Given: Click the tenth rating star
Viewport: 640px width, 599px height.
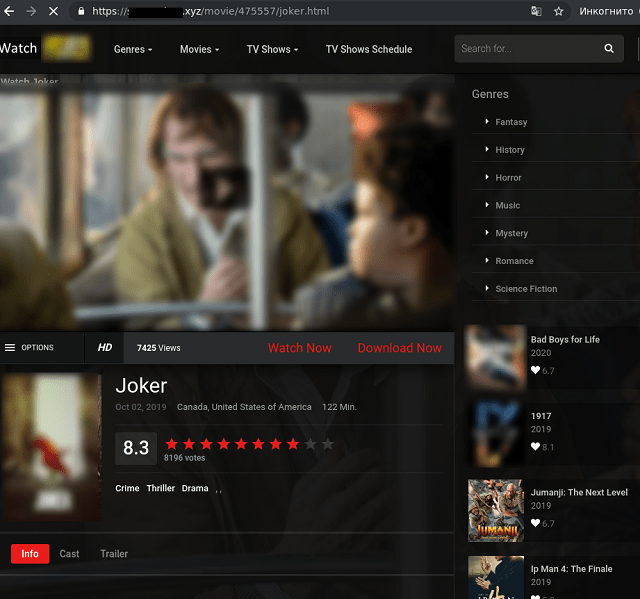Looking at the screenshot, I should pyautogui.click(x=328, y=444).
